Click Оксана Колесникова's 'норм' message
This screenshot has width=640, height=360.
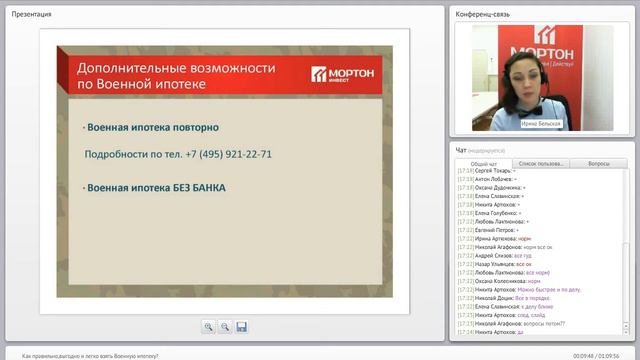499,281
